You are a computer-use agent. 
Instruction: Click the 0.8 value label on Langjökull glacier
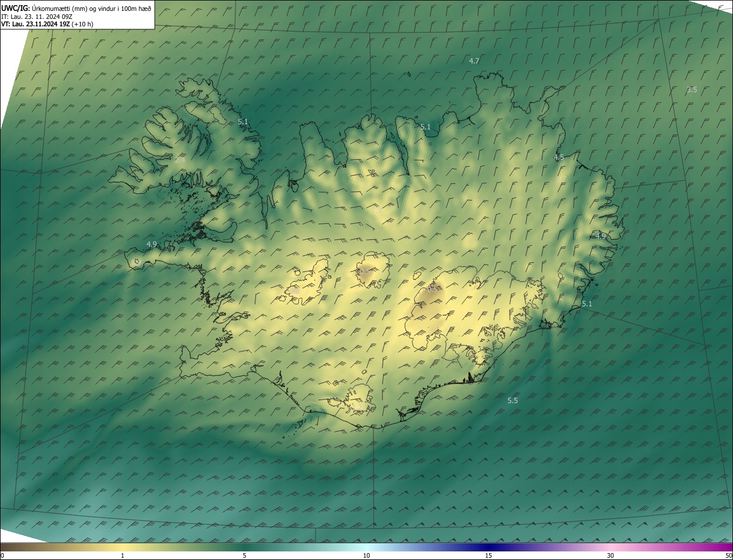coord(294,291)
